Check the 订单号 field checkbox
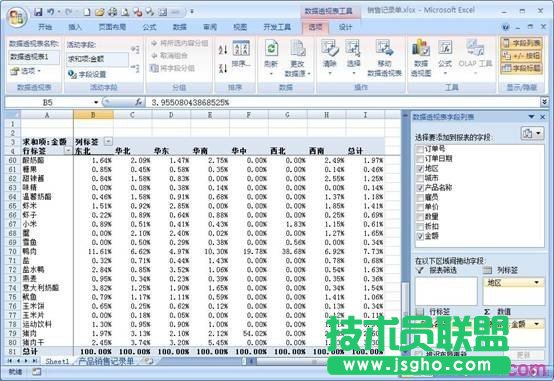This screenshot has height=381, width=554. (x=420, y=149)
